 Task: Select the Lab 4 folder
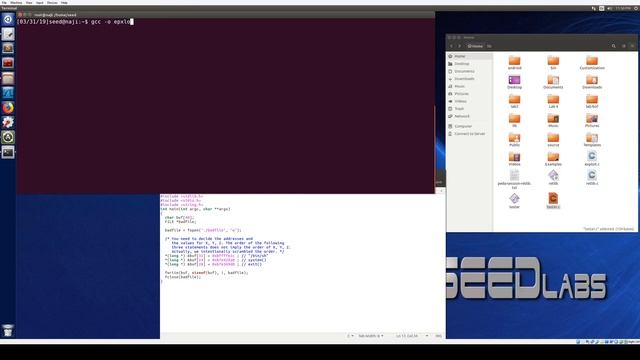click(x=553, y=101)
